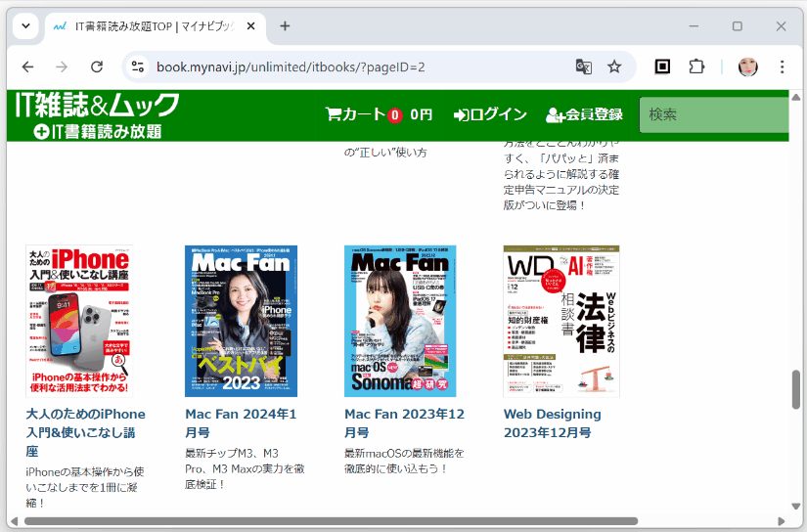Click the translate page icon
The width and height of the screenshot is (807, 532).
coord(584,66)
